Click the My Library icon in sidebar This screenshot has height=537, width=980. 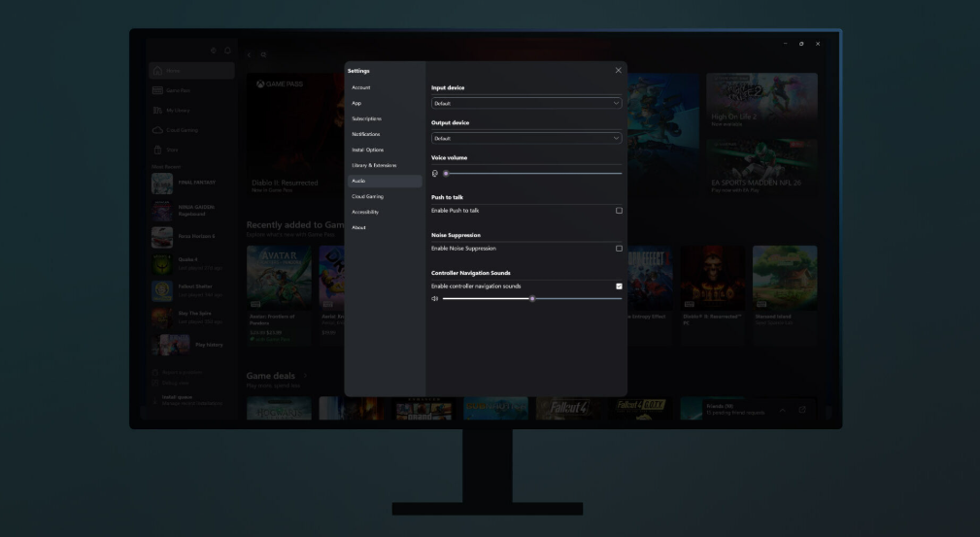[157, 110]
